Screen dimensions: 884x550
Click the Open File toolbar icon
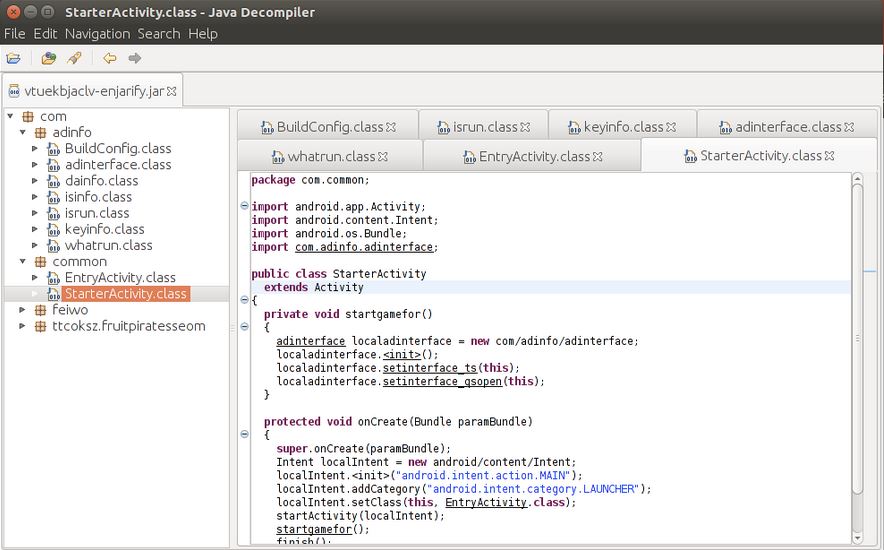pyautogui.click(x=13, y=58)
